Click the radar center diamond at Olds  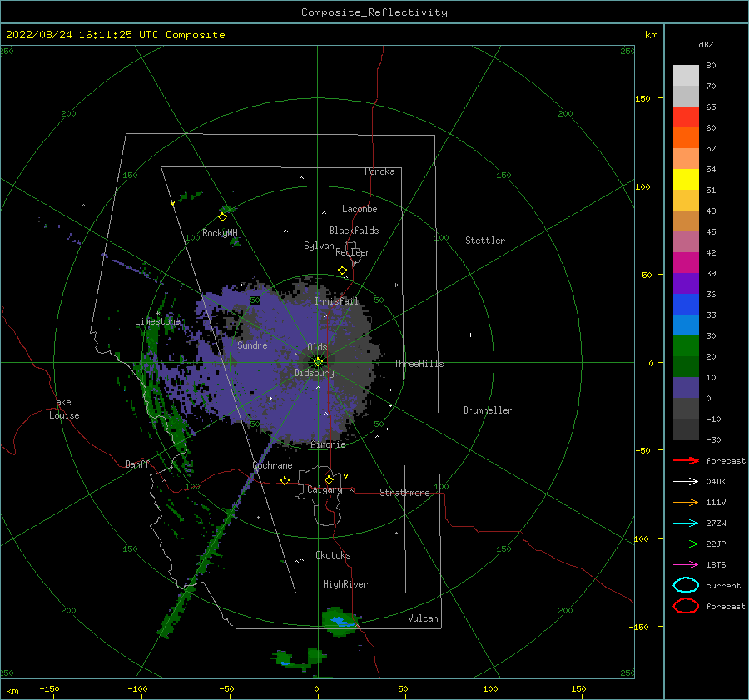318,362
